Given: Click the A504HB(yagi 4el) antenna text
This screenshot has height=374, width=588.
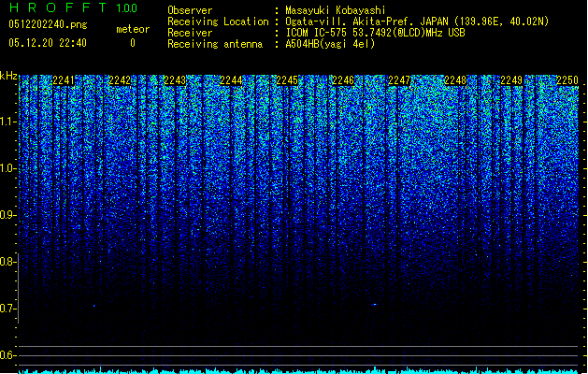Looking at the screenshot, I should [x=330, y=44].
